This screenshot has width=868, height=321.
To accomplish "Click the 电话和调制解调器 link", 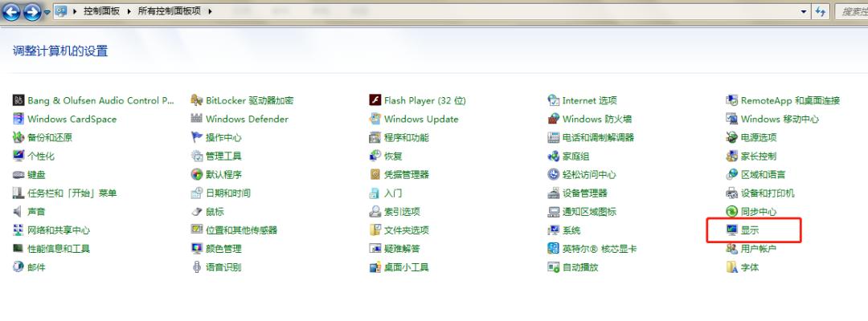I will tap(599, 137).
